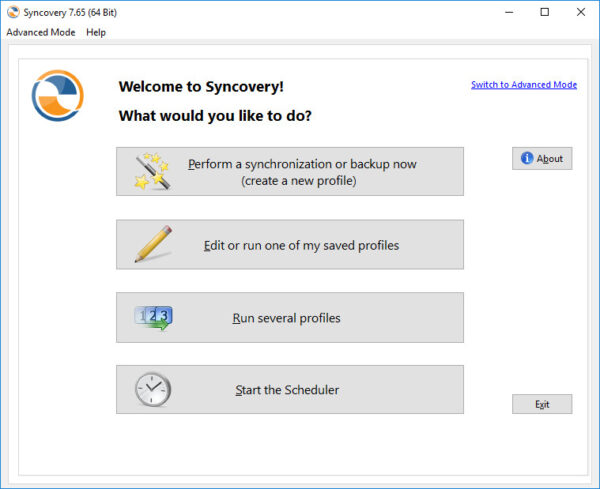Maximize the Syncovery window
Image resolution: width=600 pixels, height=489 pixels.
(545, 12)
